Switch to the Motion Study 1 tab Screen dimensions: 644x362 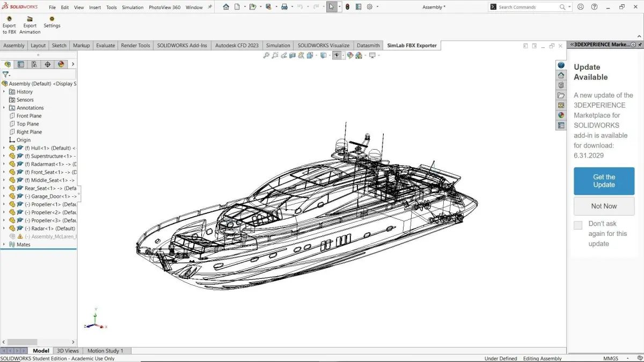point(105,351)
